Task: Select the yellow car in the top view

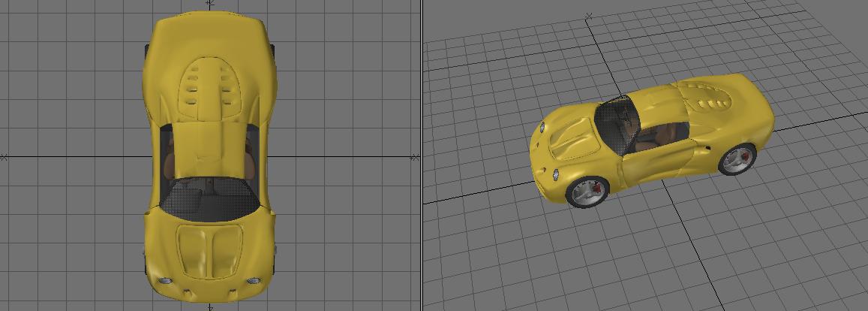Action: click(x=210, y=158)
